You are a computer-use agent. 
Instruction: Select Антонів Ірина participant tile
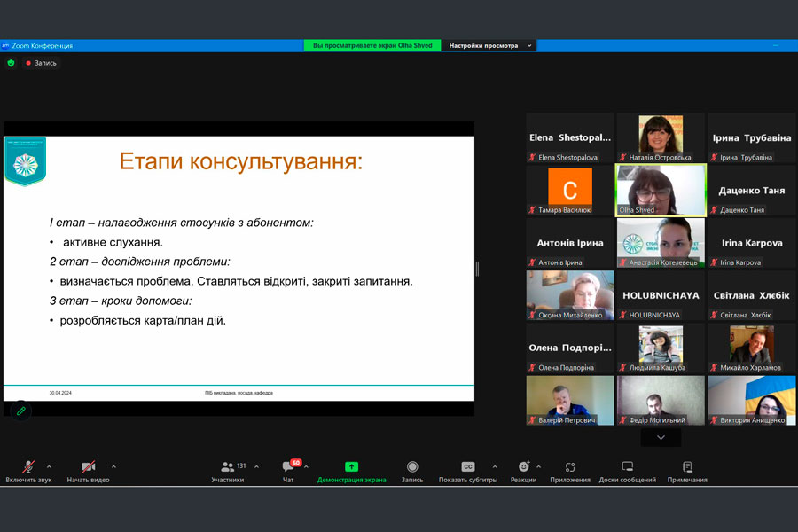(570, 243)
